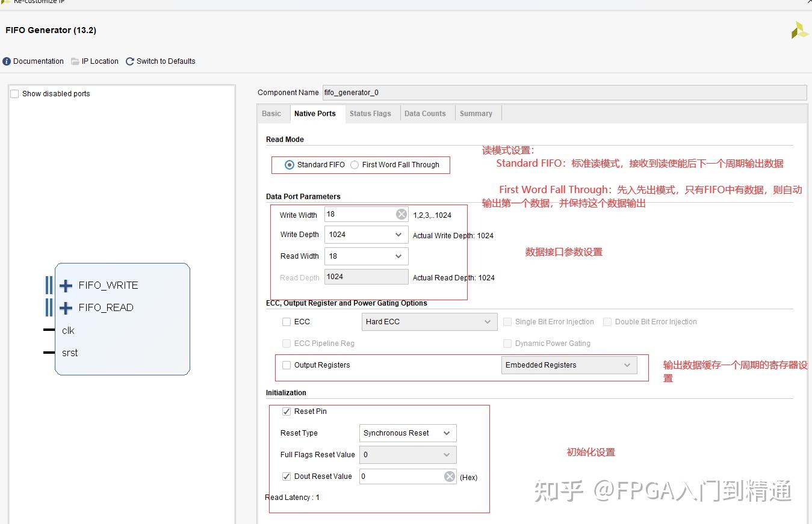The height and width of the screenshot is (524, 812).
Task: Click the Actual Write Depth: 1024 text
Action: 453,236
